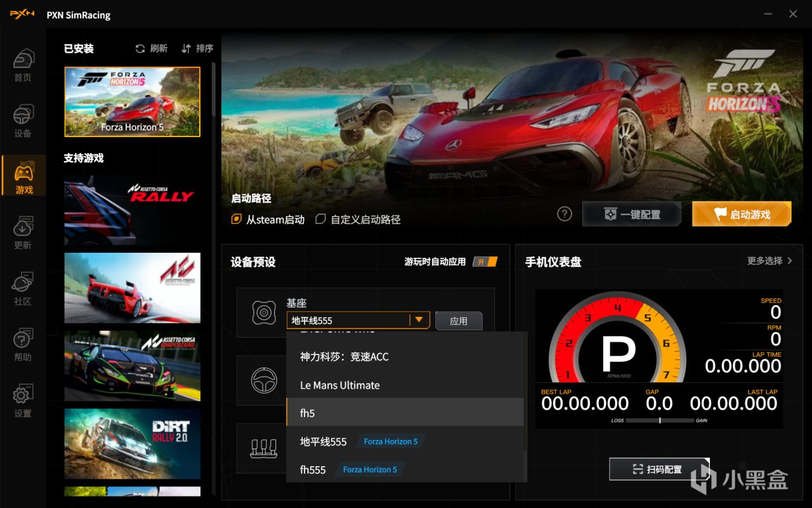Choose 神力科莎：竞速ACC from preset list
Image resolution: width=812 pixels, height=508 pixels.
coord(405,357)
